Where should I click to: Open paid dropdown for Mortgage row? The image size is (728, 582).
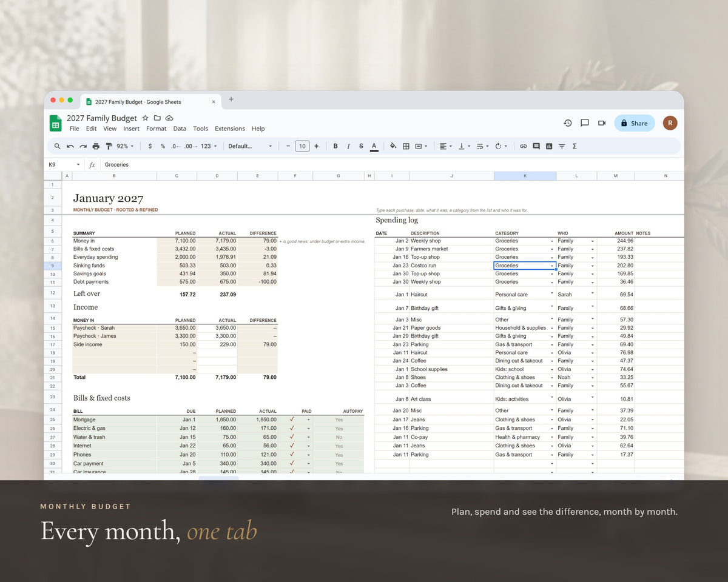[308, 420]
